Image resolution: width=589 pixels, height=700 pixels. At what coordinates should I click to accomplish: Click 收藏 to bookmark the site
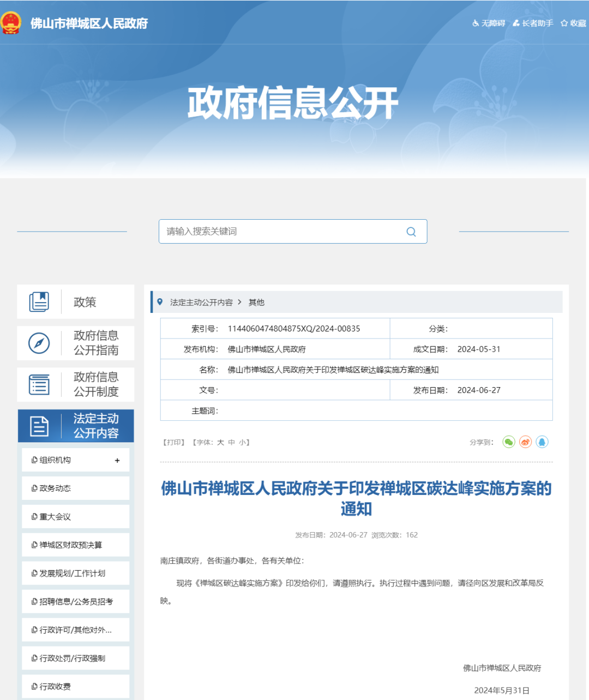tap(573, 23)
